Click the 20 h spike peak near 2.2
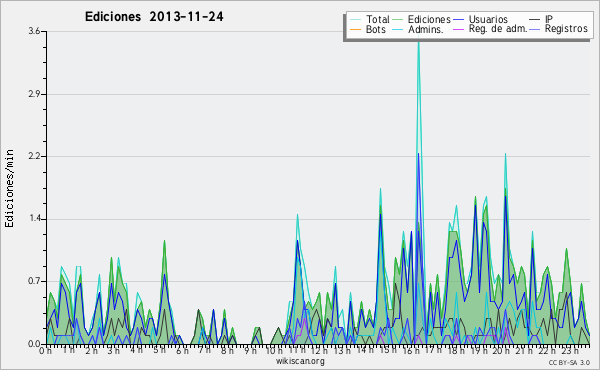Image resolution: width=600 pixels, height=370 pixels. (x=505, y=155)
